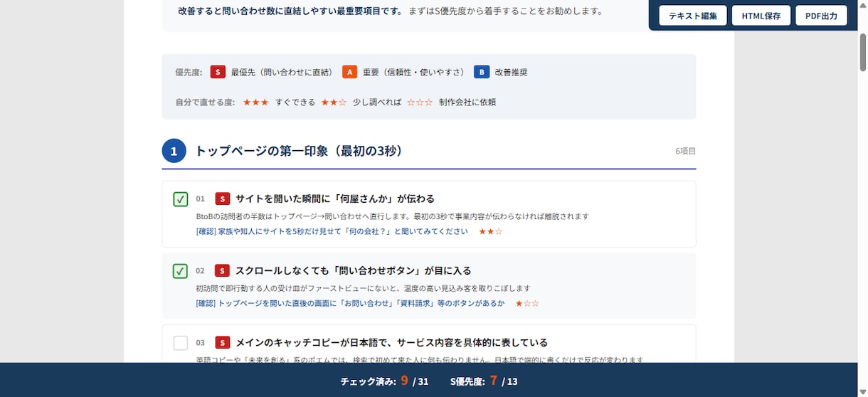Click the vertical page scrollbar thumb
Image resolution: width=868 pixels, height=397 pixels.
pos(863,53)
